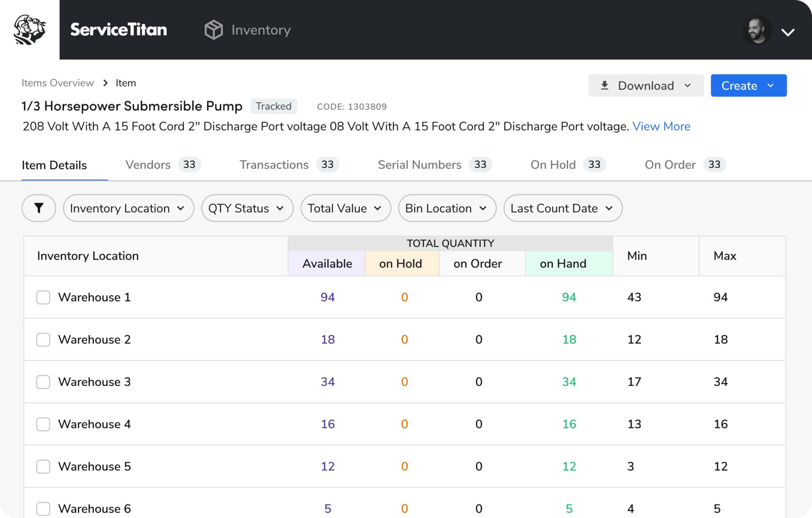Open the Inventory Location filter dropdown
Viewport: 812px width, 518px height.
[x=128, y=208]
